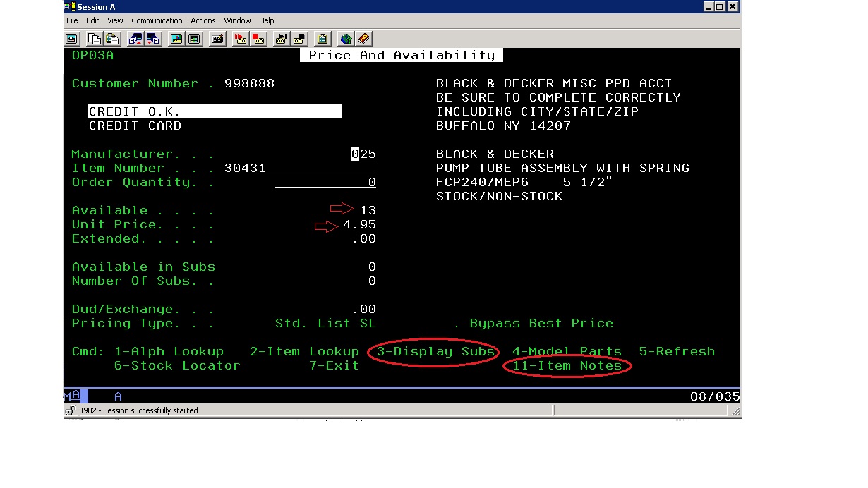Click the Receive File from Host icon
The height and width of the screenshot is (488, 868).
[152, 39]
